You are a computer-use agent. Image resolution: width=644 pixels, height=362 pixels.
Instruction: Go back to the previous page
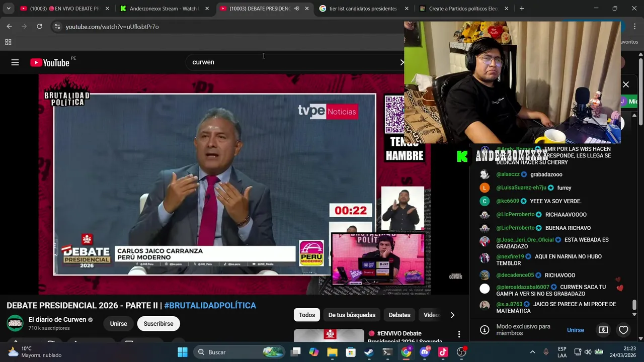(9, 26)
